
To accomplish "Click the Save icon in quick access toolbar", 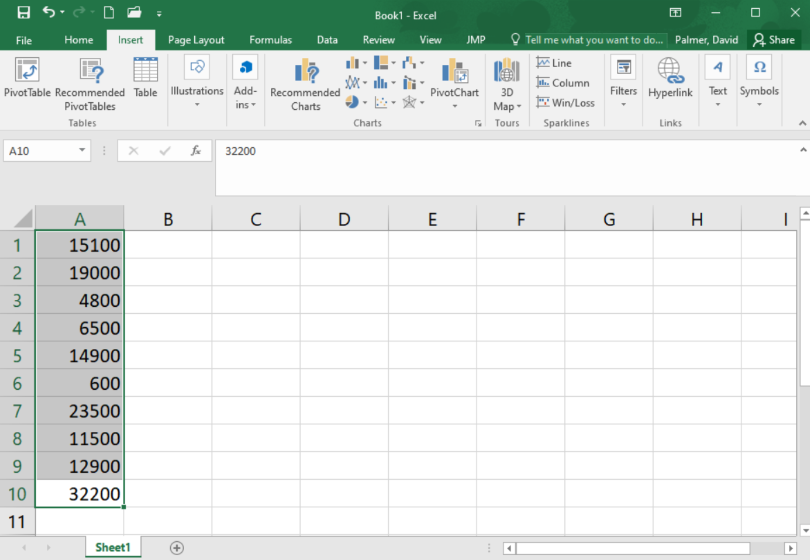I will [23, 13].
